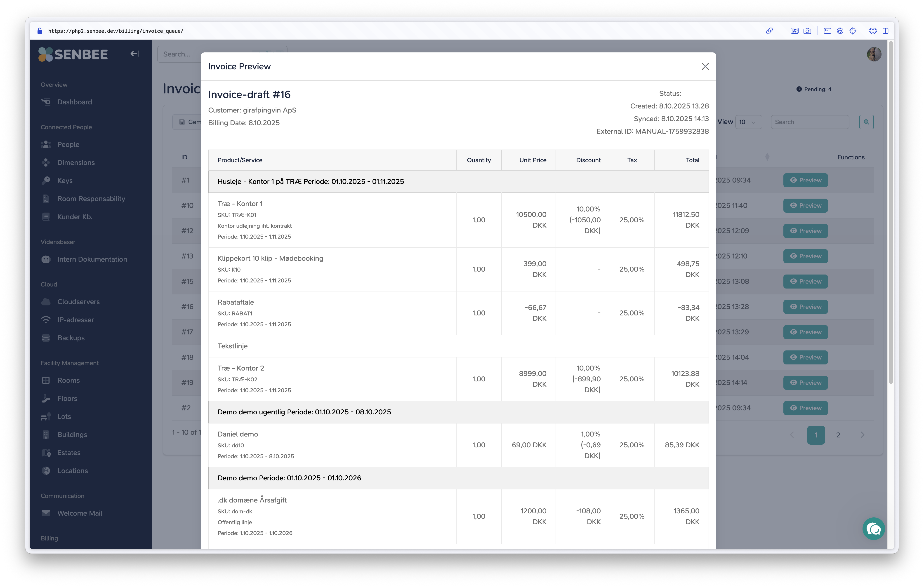
Task: Open Cloudservers in the sidebar
Action: [78, 302]
